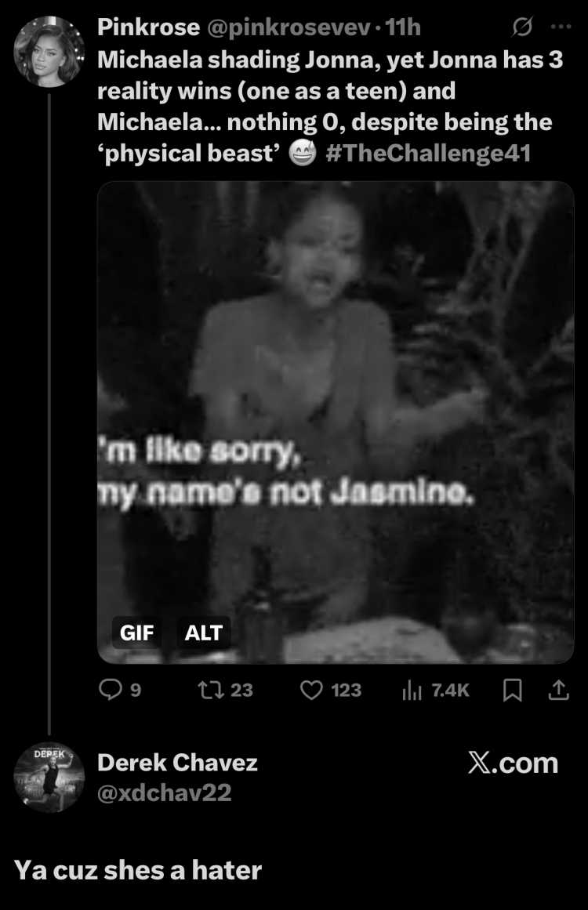Open the three-dot more options menu
588x910 pixels.
point(560,27)
